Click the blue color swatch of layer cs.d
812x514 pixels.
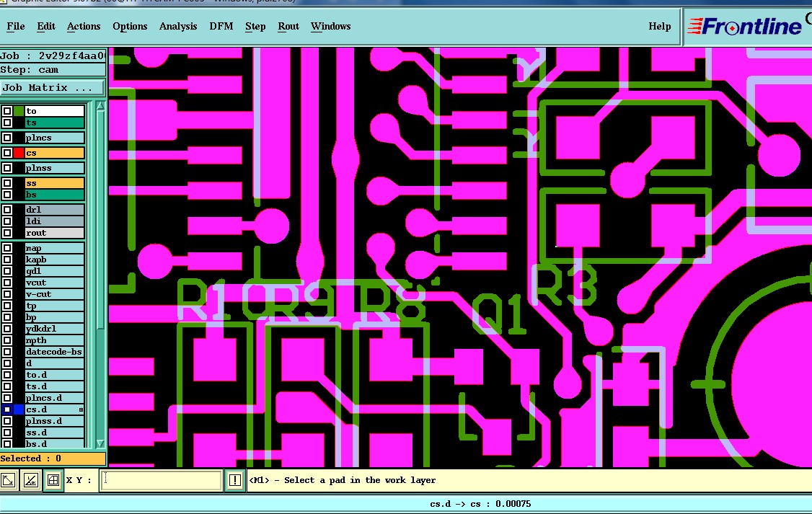click(19, 409)
